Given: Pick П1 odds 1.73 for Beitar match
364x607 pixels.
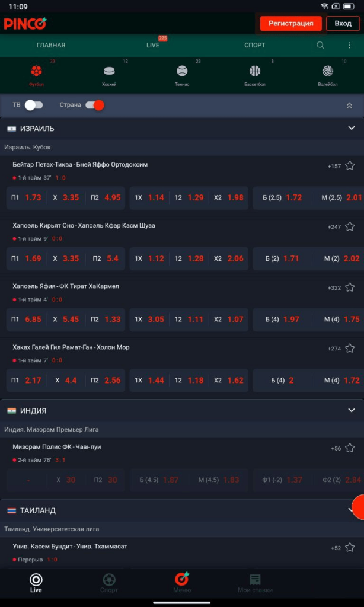Looking at the screenshot, I should [26, 197].
